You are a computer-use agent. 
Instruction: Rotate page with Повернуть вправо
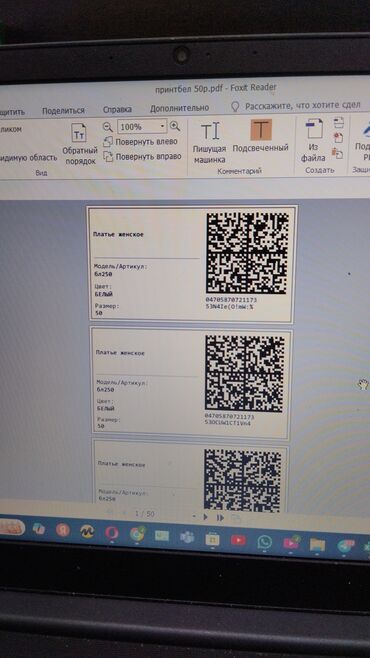click(142, 157)
